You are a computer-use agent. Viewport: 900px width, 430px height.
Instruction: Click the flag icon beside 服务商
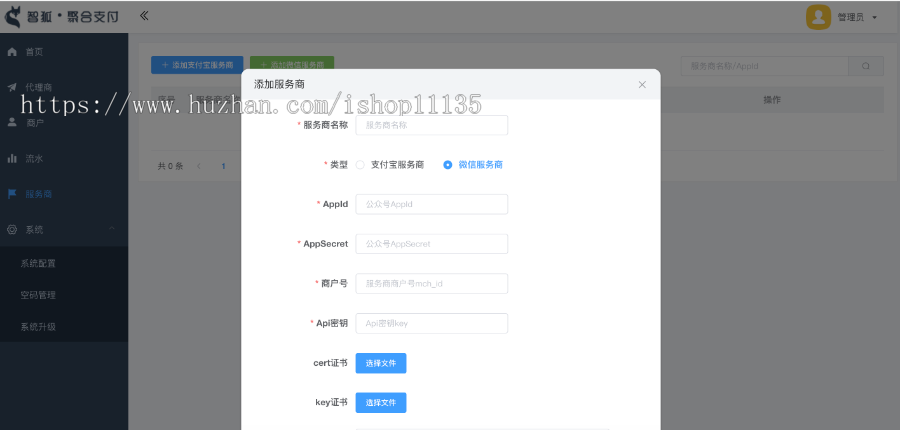tap(12, 194)
